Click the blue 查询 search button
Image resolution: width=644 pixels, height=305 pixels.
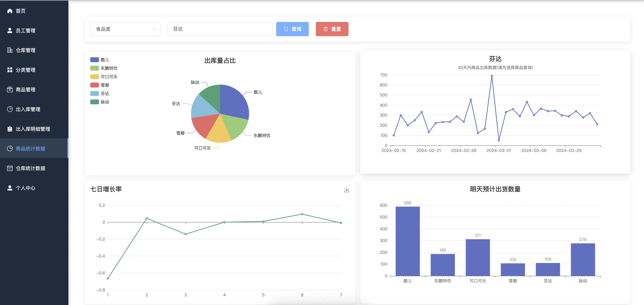[292, 29]
